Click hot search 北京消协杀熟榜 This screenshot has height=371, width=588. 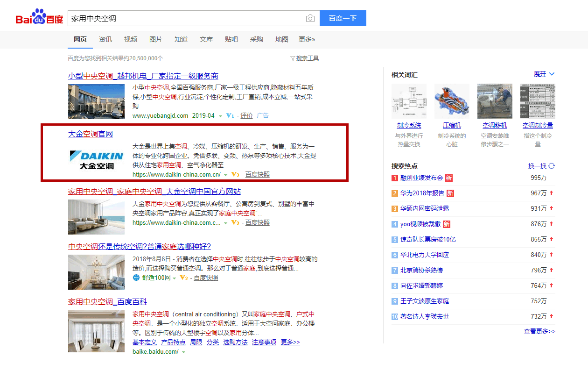(421, 270)
